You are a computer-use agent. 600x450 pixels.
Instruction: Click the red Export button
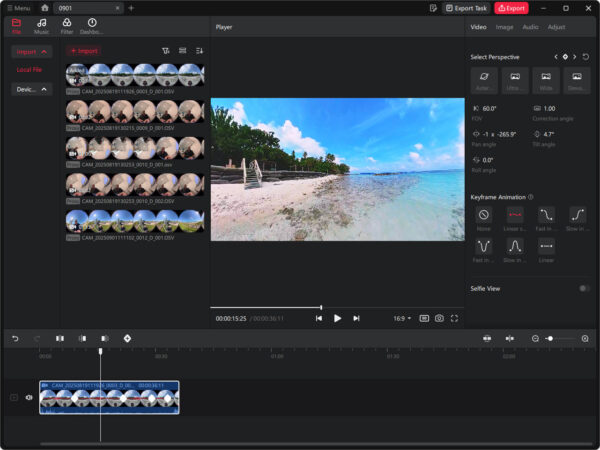[x=511, y=8]
